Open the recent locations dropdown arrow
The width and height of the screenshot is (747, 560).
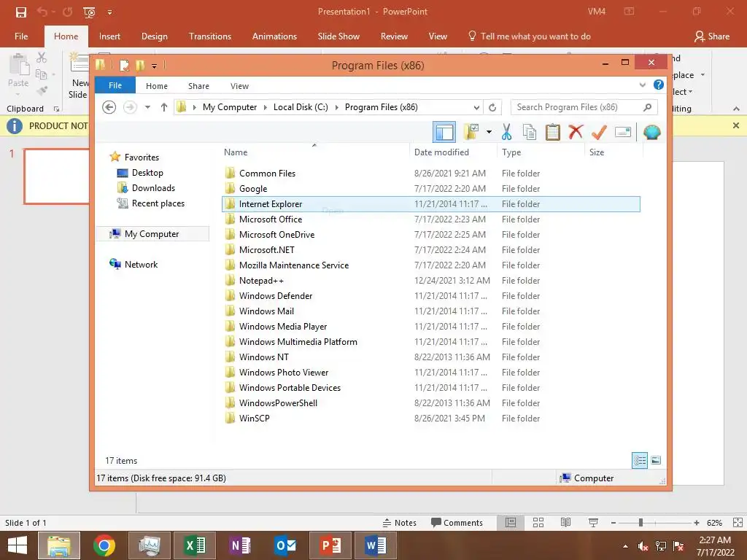[147, 107]
